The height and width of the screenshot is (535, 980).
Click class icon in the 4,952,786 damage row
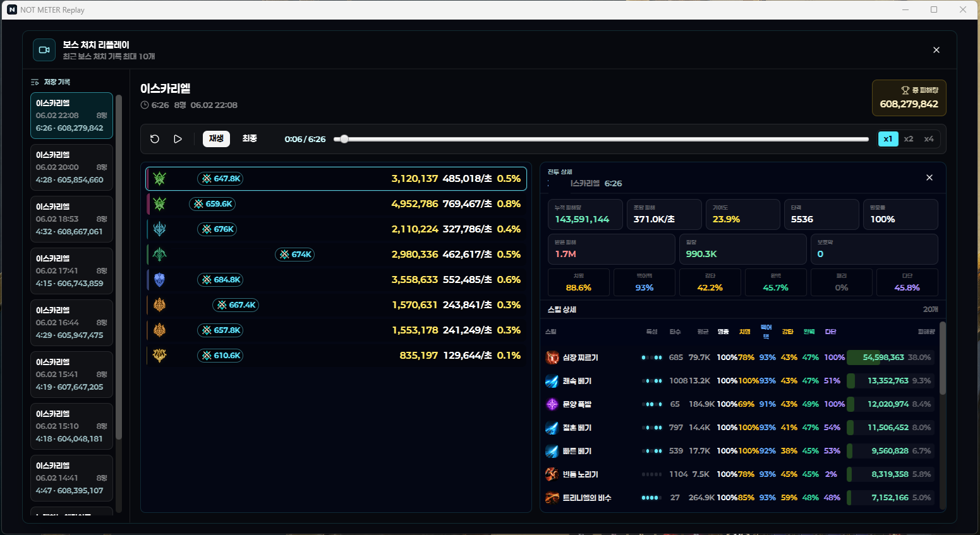pos(159,204)
